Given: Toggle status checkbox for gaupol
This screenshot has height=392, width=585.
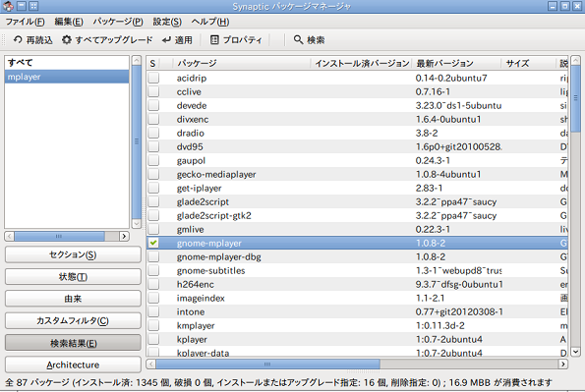Looking at the screenshot, I should (153, 160).
